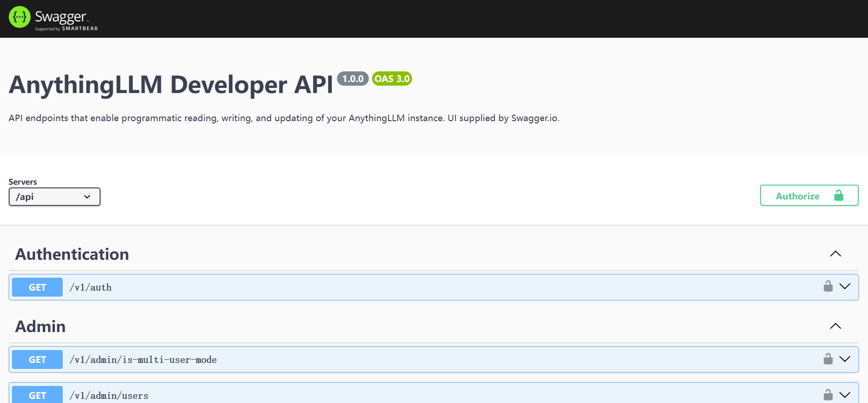Viewport: 868px width, 403px height.
Task: Open the Servers /api dropdown
Action: tap(54, 197)
